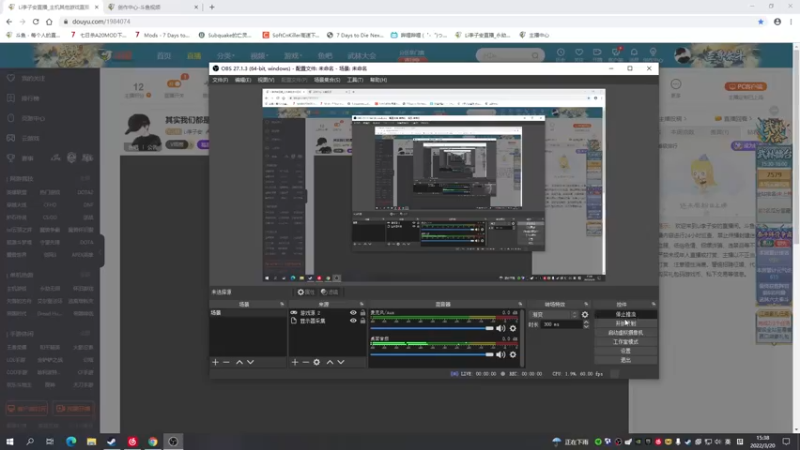
Task: Mute the desktop audio channel
Action: (501, 355)
